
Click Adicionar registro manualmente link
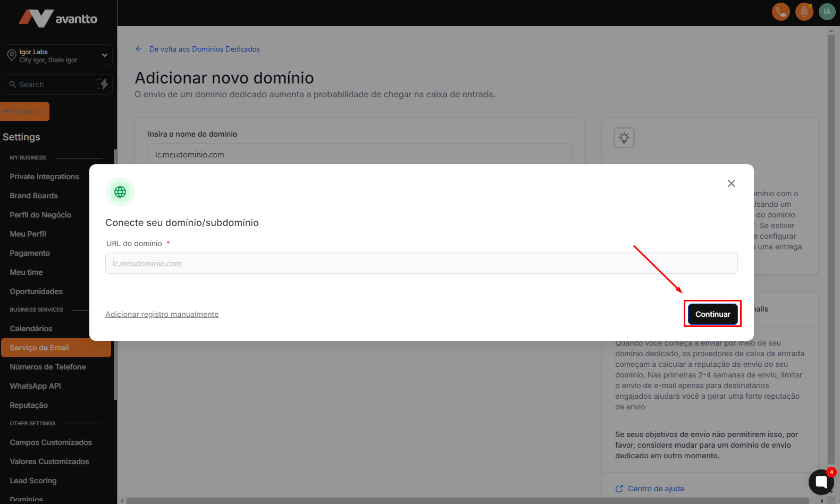click(x=162, y=314)
